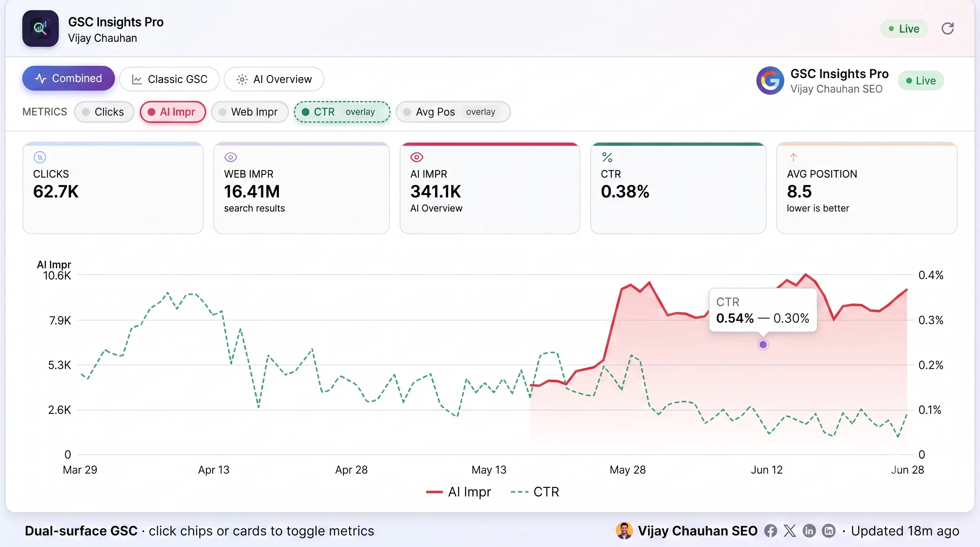Click the CLICKS 62.7K metric card
The width and height of the screenshot is (980, 547).
(x=113, y=188)
